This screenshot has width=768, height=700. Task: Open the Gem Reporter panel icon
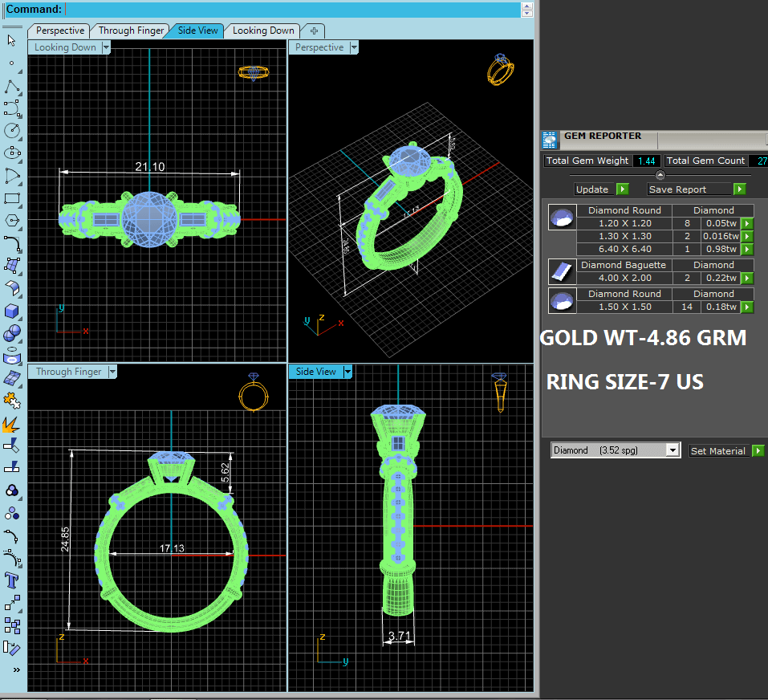tap(550, 140)
